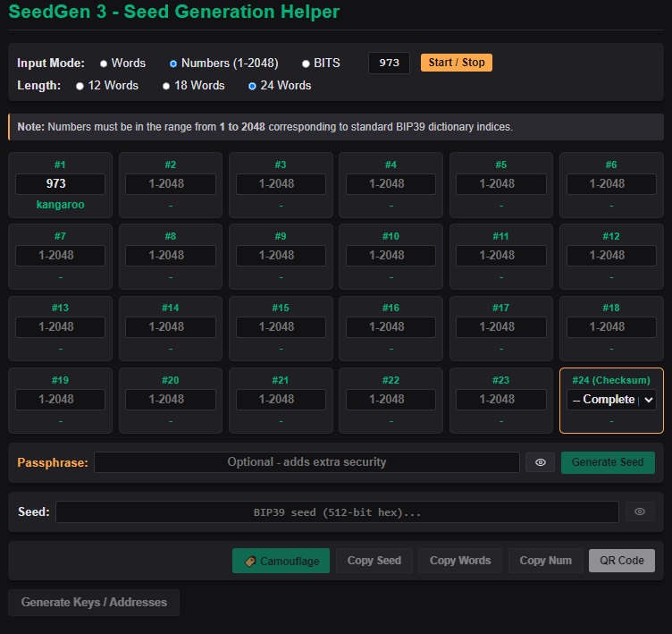Focus word #19 number input
672x634 pixels.
(x=60, y=400)
